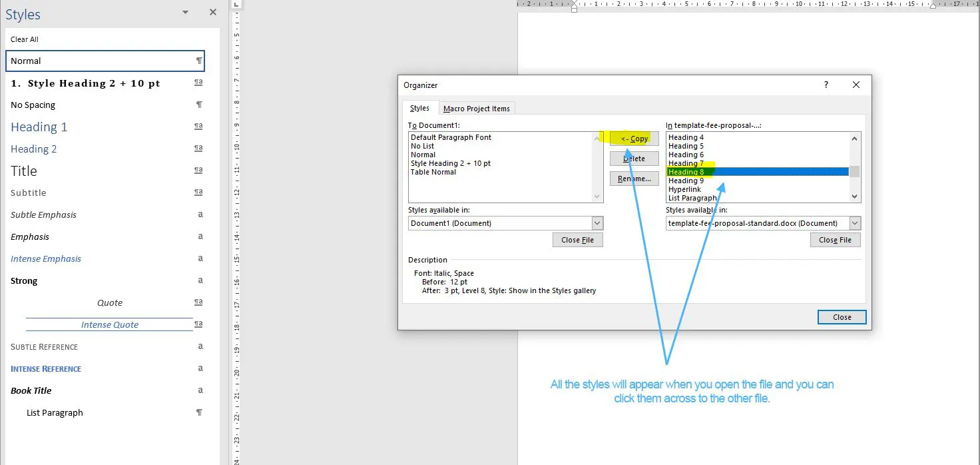This screenshot has height=465, width=980.
Task: Apply the Quote style
Action: [105, 302]
